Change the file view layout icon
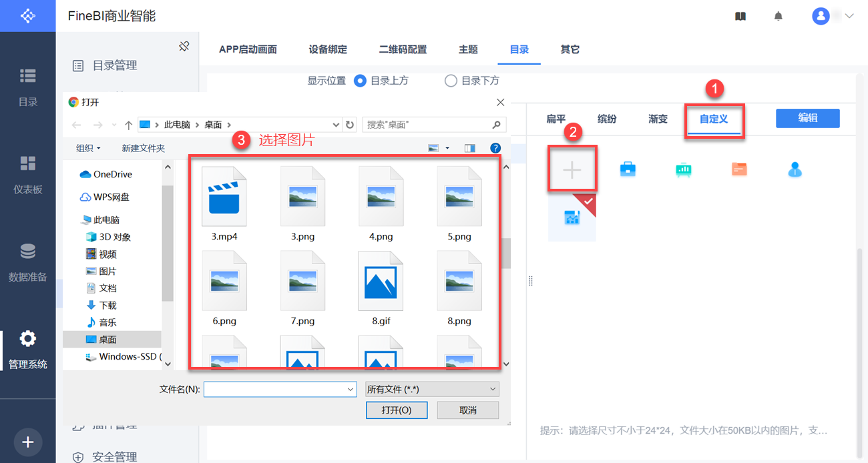 pos(433,148)
